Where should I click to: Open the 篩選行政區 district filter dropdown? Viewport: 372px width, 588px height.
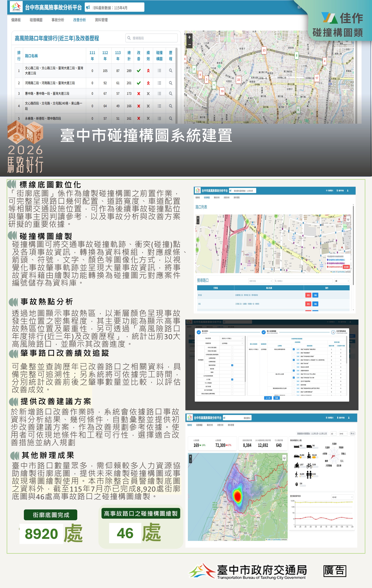click(x=260, y=281)
